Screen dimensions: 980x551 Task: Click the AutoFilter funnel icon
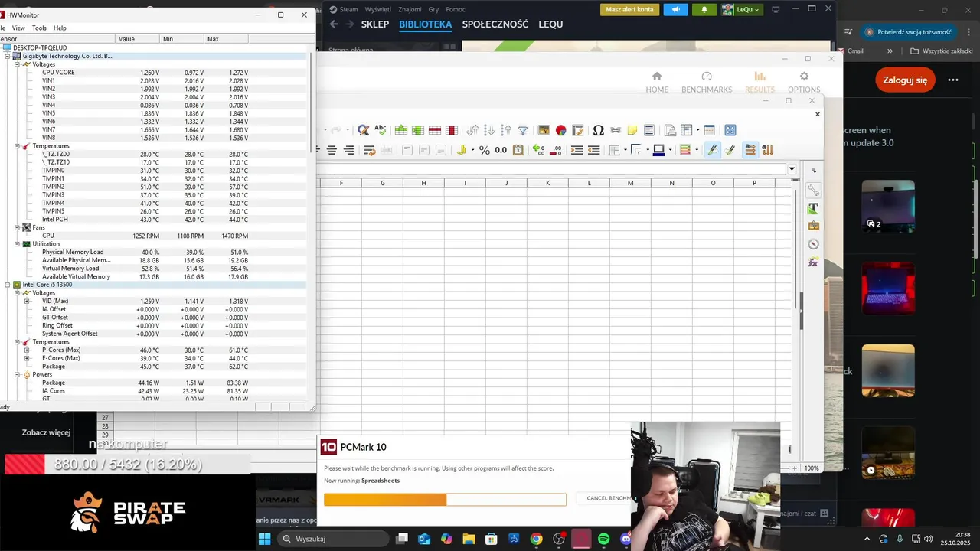tap(523, 130)
